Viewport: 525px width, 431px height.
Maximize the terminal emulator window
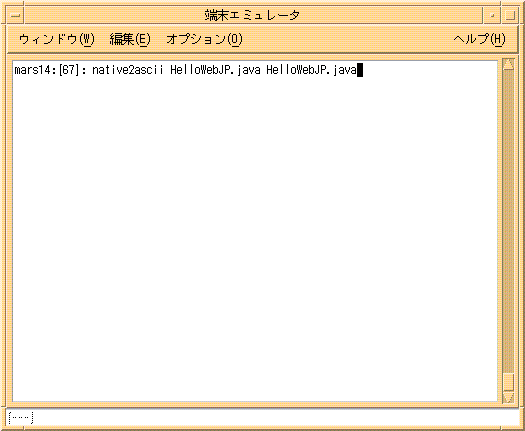point(509,15)
